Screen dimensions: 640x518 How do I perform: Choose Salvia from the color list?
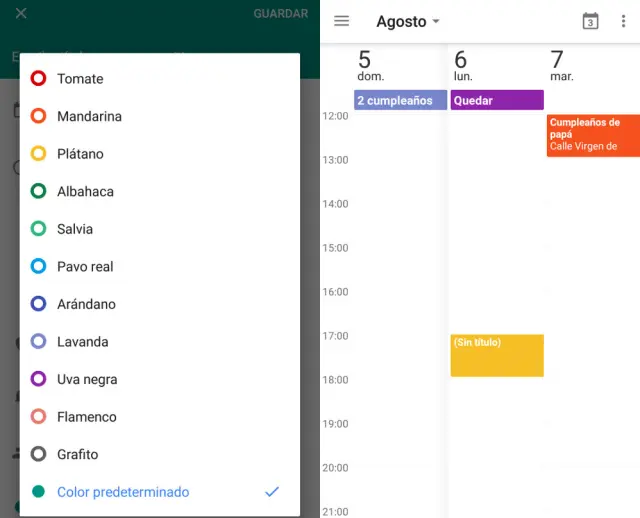tap(39, 229)
